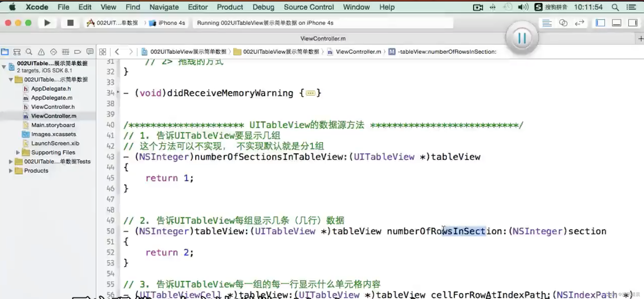This screenshot has height=299, width=644.
Task: Expand the Supporting Files folder
Action: (18, 153)
